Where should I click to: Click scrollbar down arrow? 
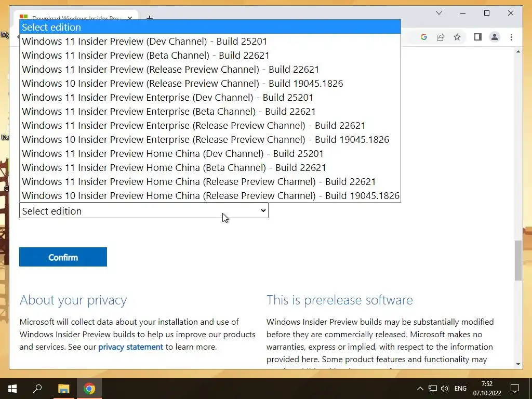click(518, 364)
